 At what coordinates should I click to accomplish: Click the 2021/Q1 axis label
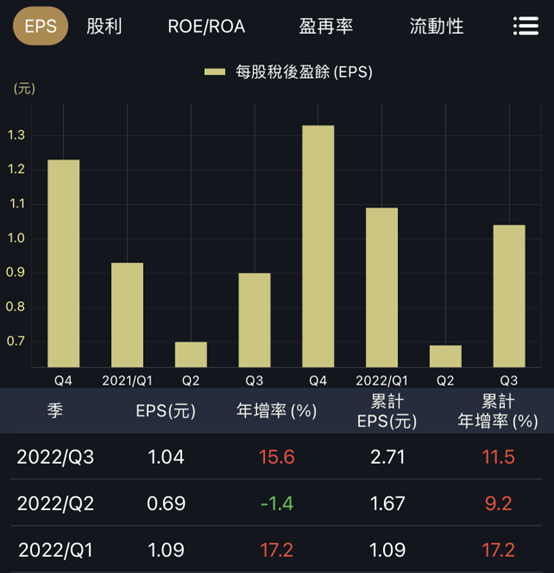127,381
